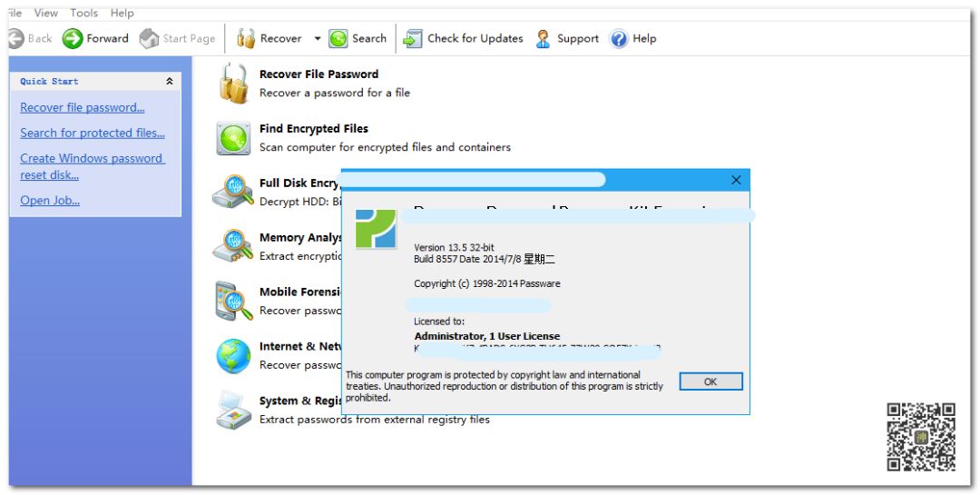Viewport: 980px width, 495px height.
Task: Click the Passware logo in About dialog
Action: (x=376, y=229)
